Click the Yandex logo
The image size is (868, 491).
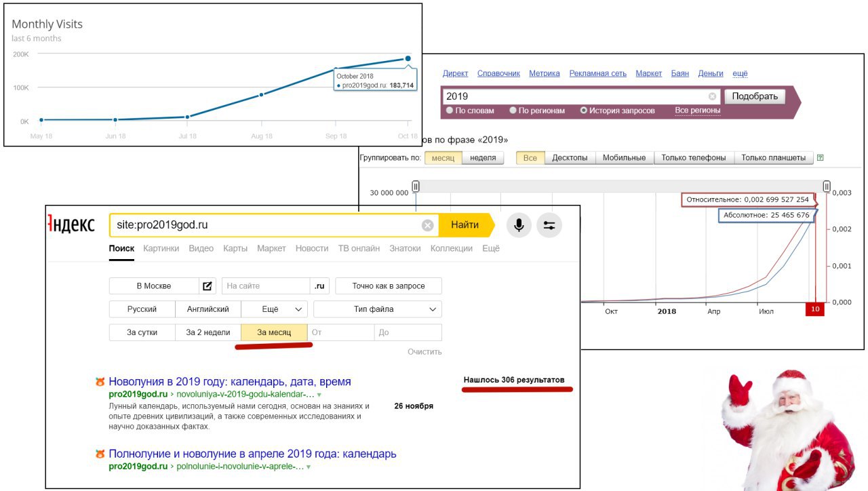point(71,225)
